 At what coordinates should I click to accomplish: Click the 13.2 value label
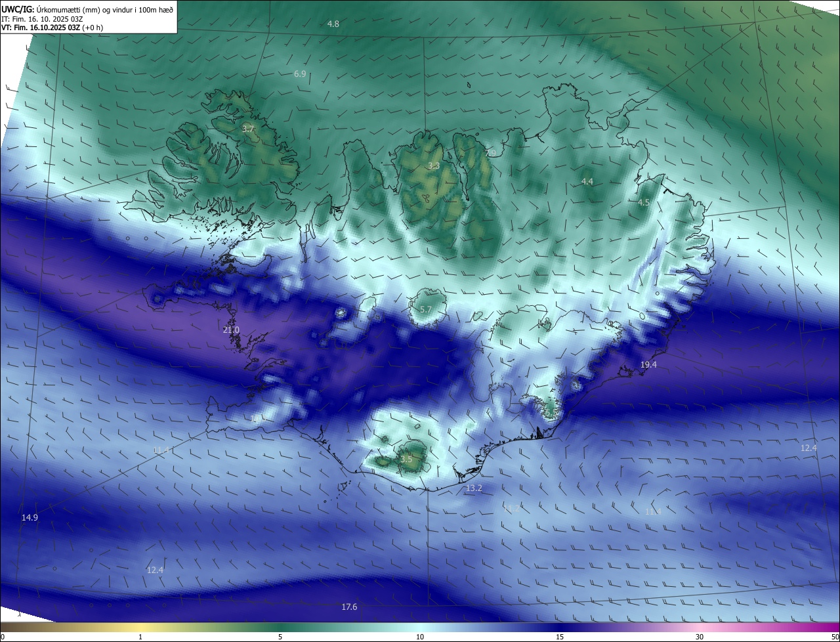[x=474, y=488]
